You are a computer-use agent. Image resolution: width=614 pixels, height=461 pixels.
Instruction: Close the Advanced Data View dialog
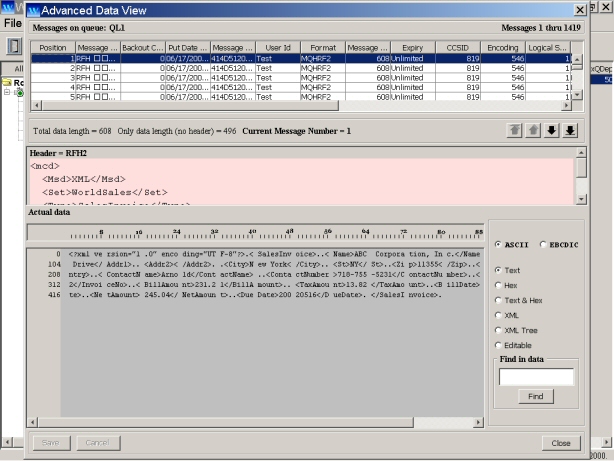coord(580,10)
